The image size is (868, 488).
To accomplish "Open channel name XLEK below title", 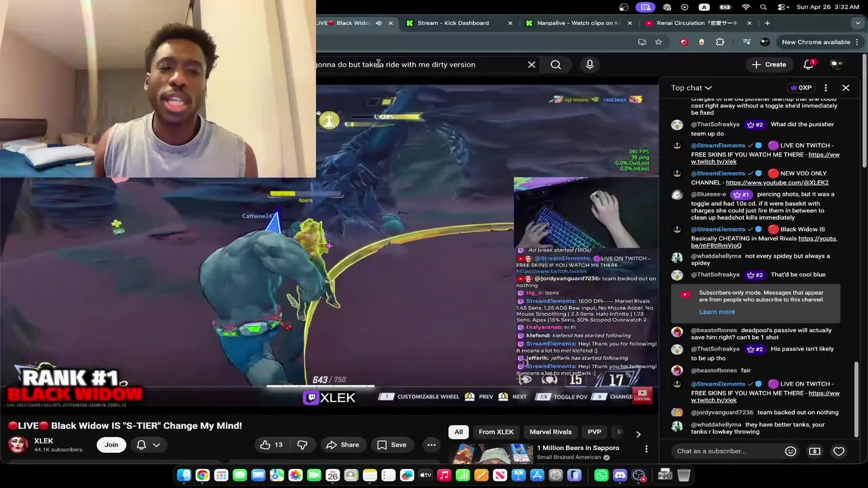I will coord(43,441).
